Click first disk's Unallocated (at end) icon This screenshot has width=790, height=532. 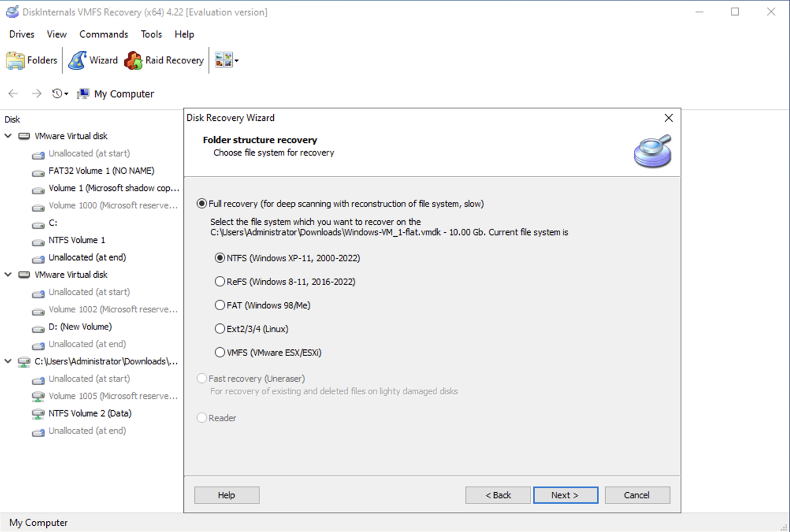38,258
